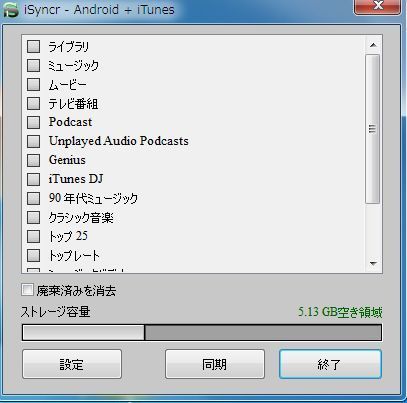Click the トップ 25 label
This screenshot has height=403, width=407.
68,236
